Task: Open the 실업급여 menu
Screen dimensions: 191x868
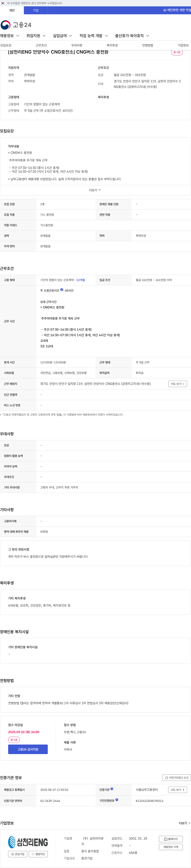Action: coord(62,36)
